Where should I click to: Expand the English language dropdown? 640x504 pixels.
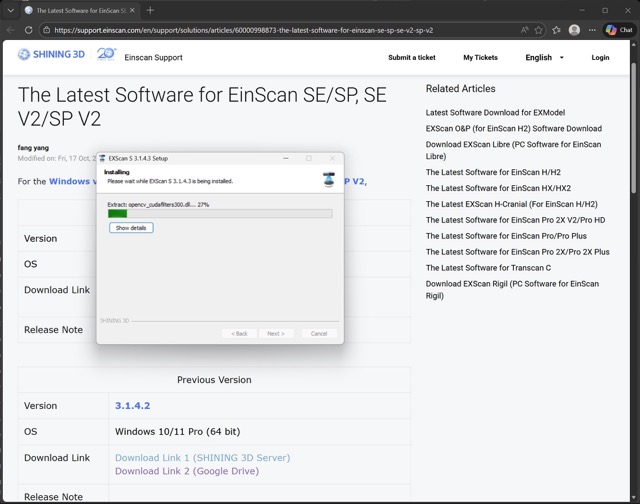click(544, 58)
